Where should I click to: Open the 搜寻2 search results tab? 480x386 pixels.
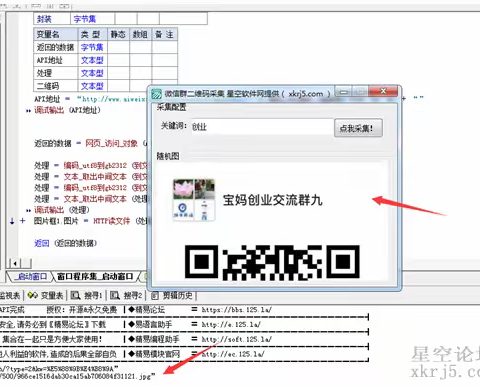point(126,295)
